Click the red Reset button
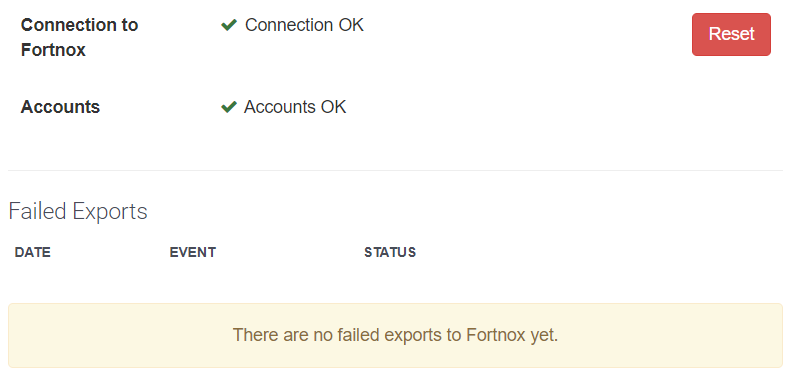 pyautogui.click(x=731, y=34)
